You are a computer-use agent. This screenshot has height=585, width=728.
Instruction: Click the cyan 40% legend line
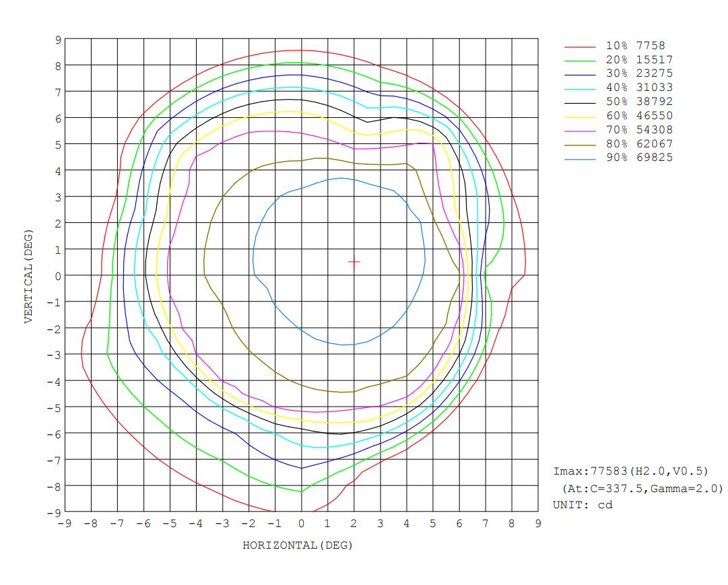click(579, 88)
